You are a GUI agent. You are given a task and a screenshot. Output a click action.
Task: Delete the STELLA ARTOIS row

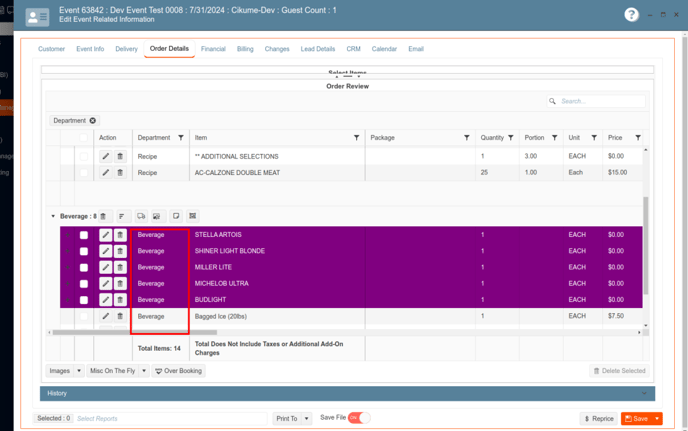tap(120, 235)
